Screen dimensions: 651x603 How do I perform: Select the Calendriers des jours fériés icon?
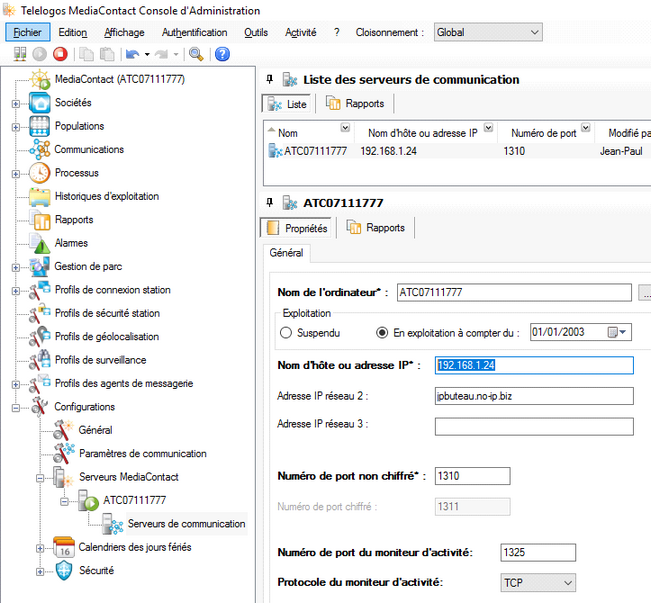[64, 547]
